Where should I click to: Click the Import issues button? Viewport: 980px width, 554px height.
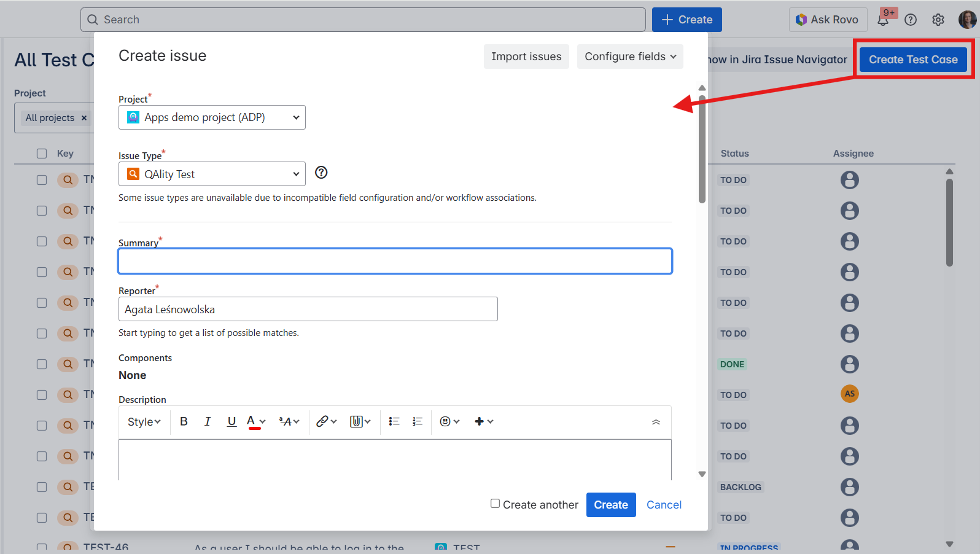point(526,57)
